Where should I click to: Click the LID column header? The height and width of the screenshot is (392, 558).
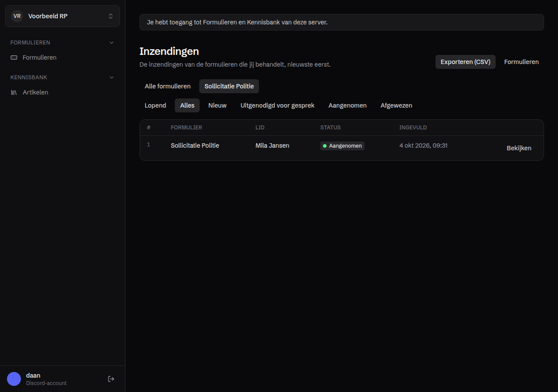[260, 128]
